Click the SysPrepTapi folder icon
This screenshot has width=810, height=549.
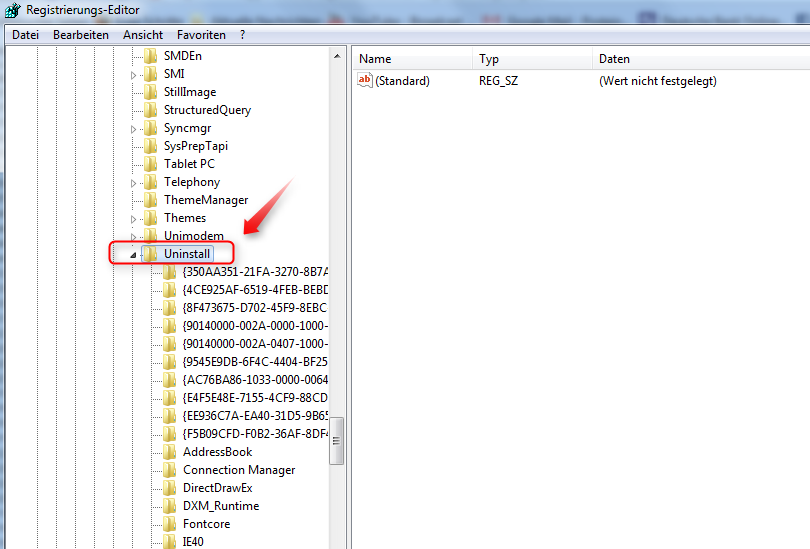pyautogui.click(x=150, y=146)
